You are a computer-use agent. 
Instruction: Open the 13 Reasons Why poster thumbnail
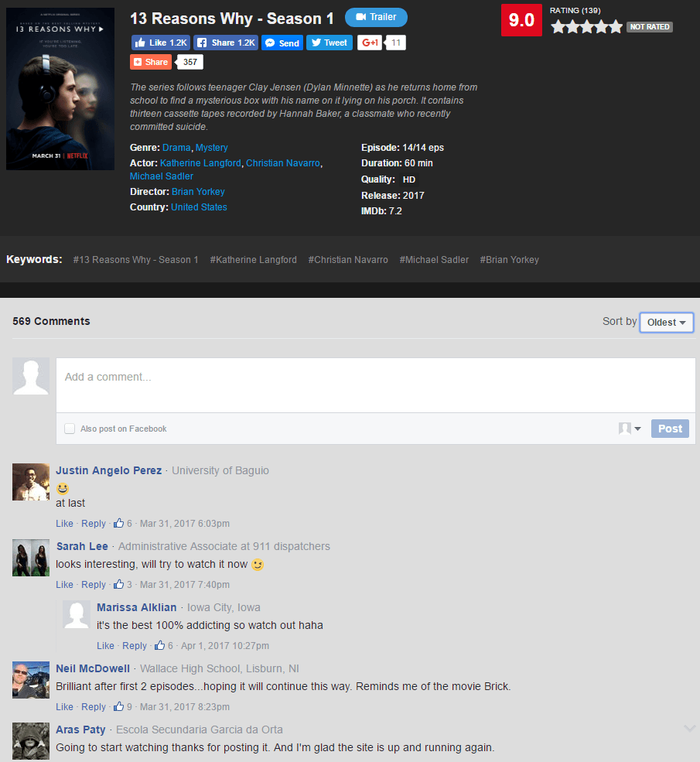(60, 89)
